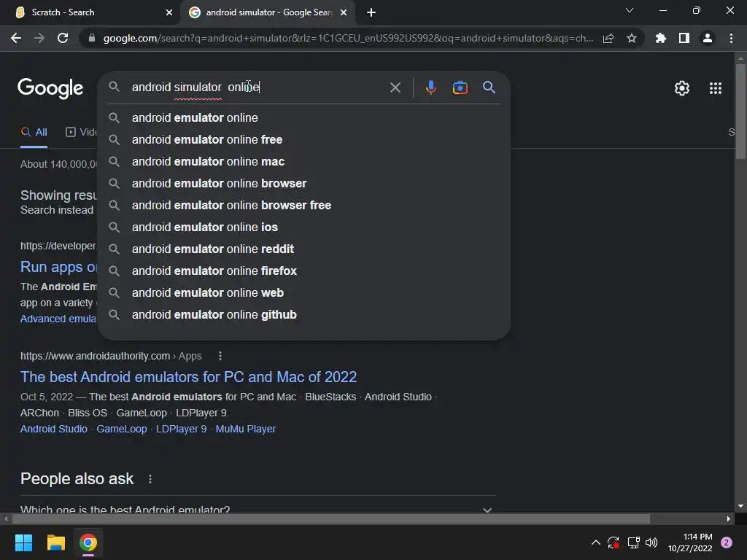Open the volume control in tray
Viewport: 747px width, 560px height.
tap(651, 542)
